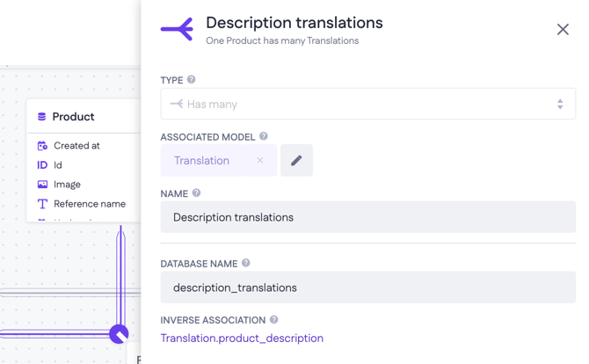Screen dimensions: 589x364
Task: Click the help icon next to Name
Action: pos(197,193)
